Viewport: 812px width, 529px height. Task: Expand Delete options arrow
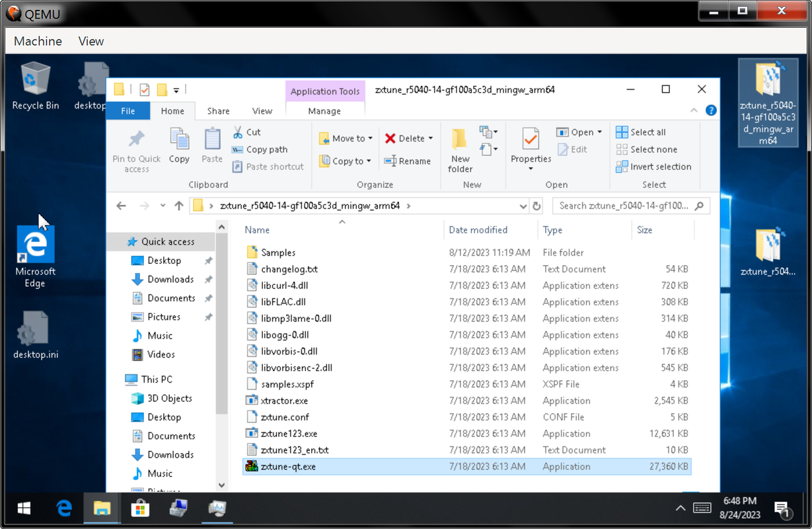tap(431, 138)
